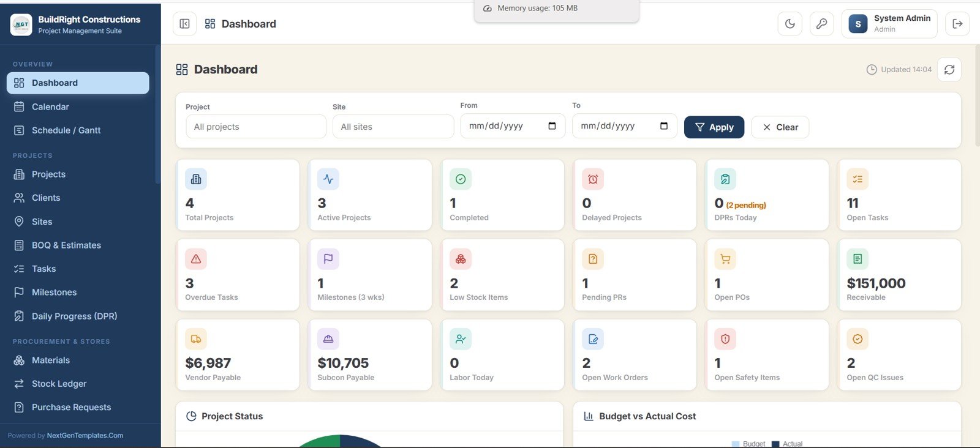This screenshot has height=448, width=980.
Task: Click the BuildRight Constructions logo
Action: click(21, 24)
